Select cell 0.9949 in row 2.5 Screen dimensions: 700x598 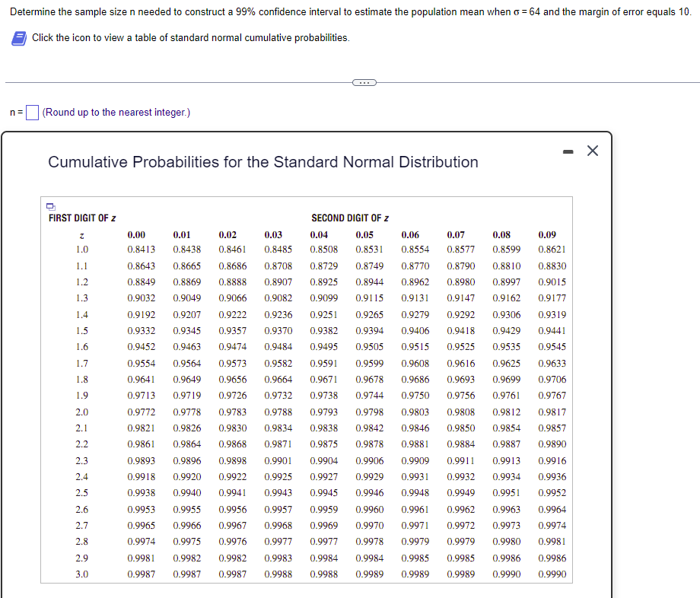click(461, 493)
